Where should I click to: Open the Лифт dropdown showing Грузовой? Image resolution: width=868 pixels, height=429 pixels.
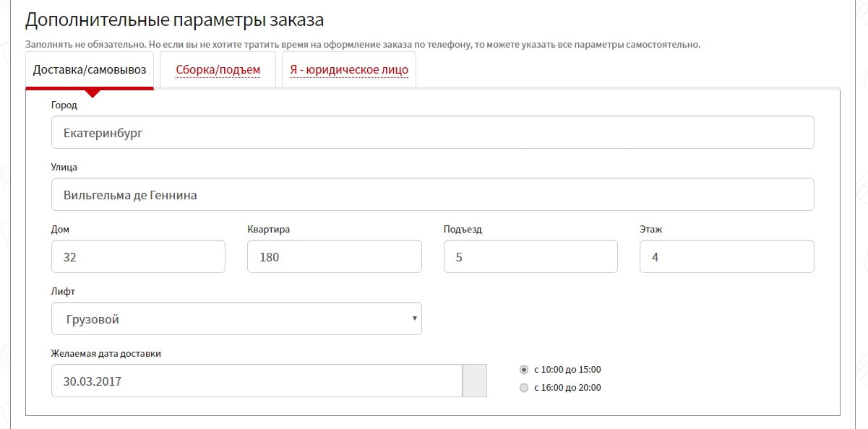(x=236, y=318)
